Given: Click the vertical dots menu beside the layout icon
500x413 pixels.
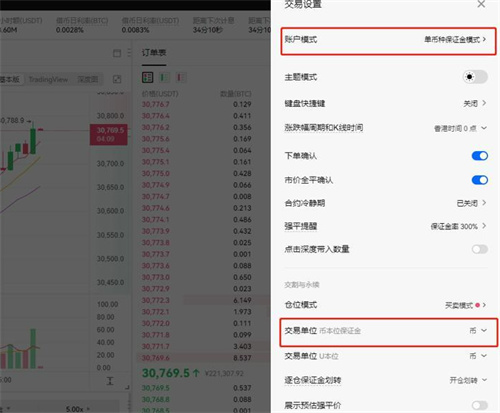Looking at the screenshot, I should click(x=129, y=53).
